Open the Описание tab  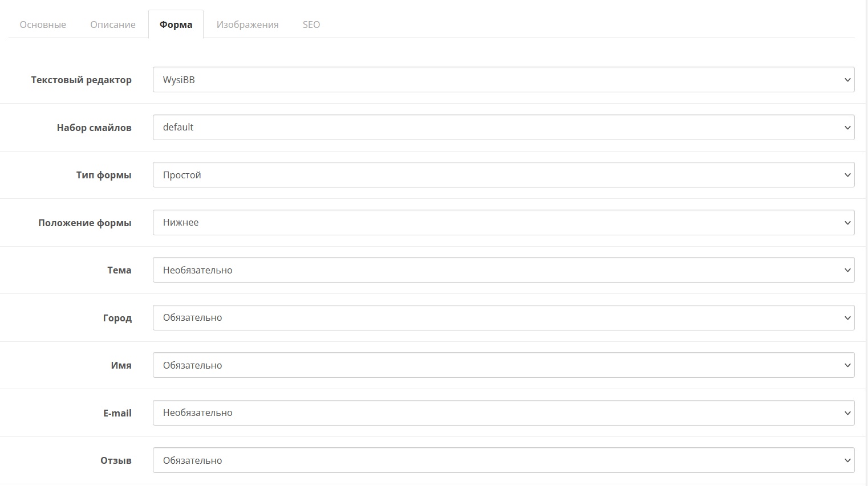point(113,24)
